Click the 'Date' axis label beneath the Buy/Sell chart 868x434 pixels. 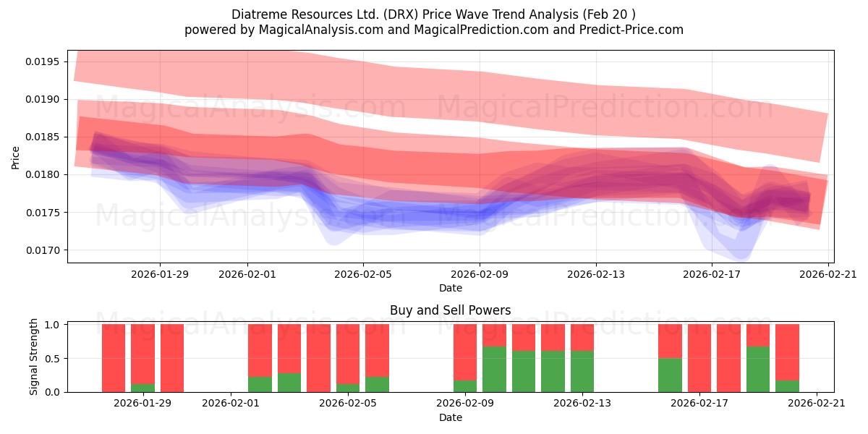[x=451, y=417]
